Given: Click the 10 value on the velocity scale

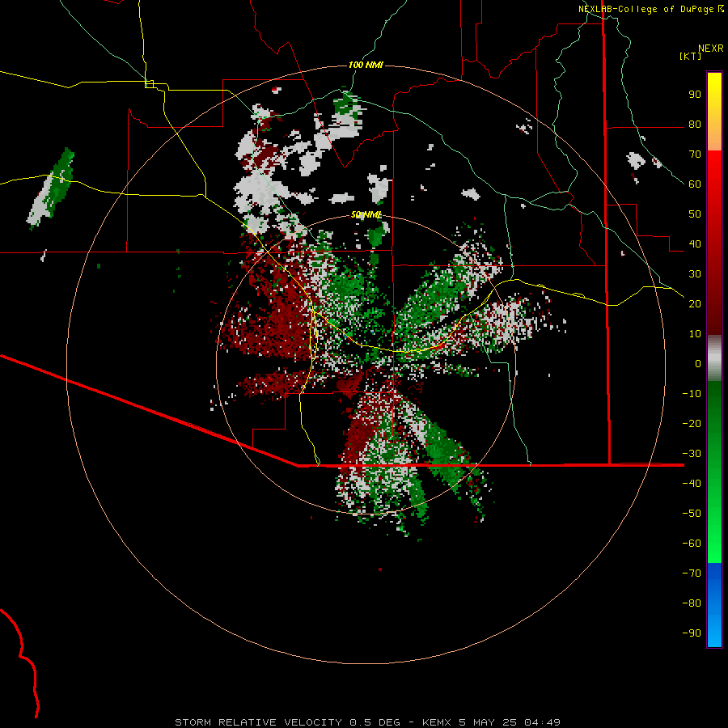Looking at the screenshot, I should click(x=695, y=334).
